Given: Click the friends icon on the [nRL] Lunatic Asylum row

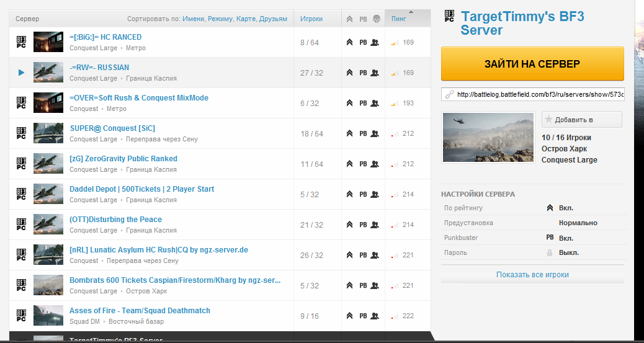Looking at the screenshot, I should coord(375,255).
